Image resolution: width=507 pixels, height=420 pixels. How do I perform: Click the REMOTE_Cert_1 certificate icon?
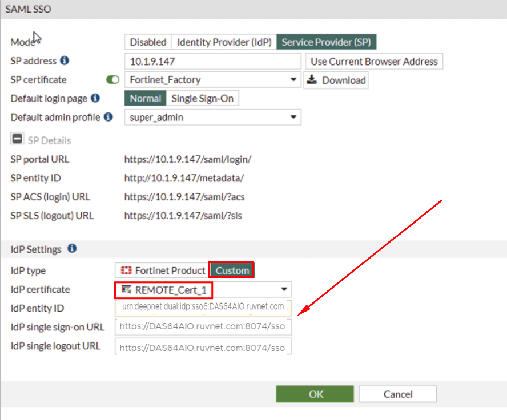tap(127, 290)
